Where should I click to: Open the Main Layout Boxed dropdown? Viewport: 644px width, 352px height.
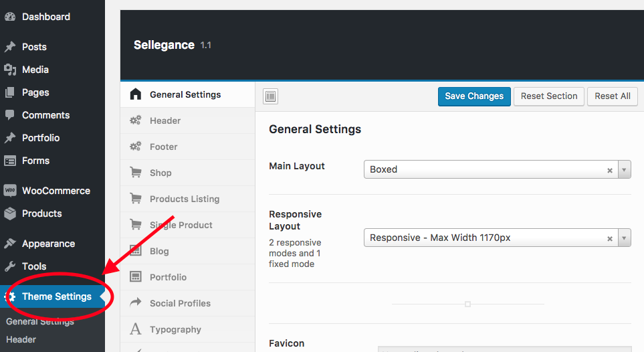[498, 169]
